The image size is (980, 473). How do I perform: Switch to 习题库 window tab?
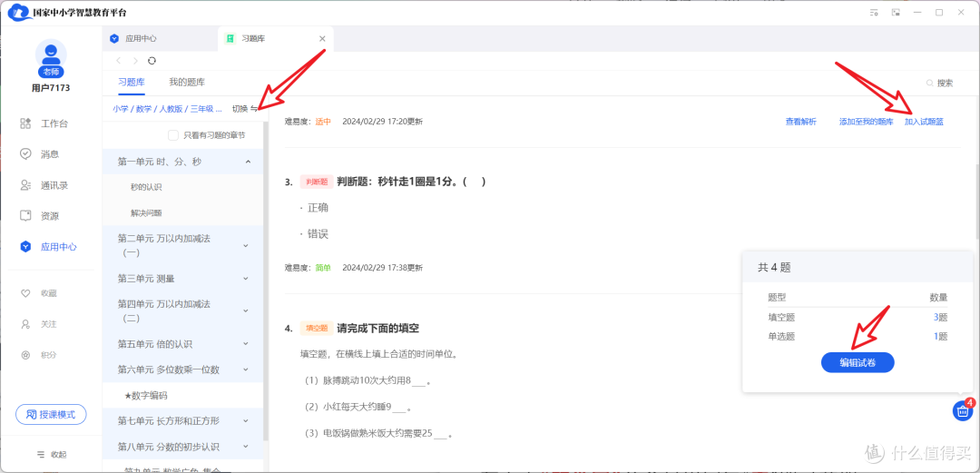(276, 39)
